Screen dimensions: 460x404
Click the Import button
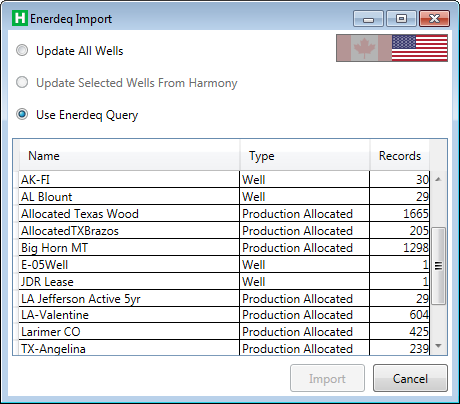pos(327,378)
